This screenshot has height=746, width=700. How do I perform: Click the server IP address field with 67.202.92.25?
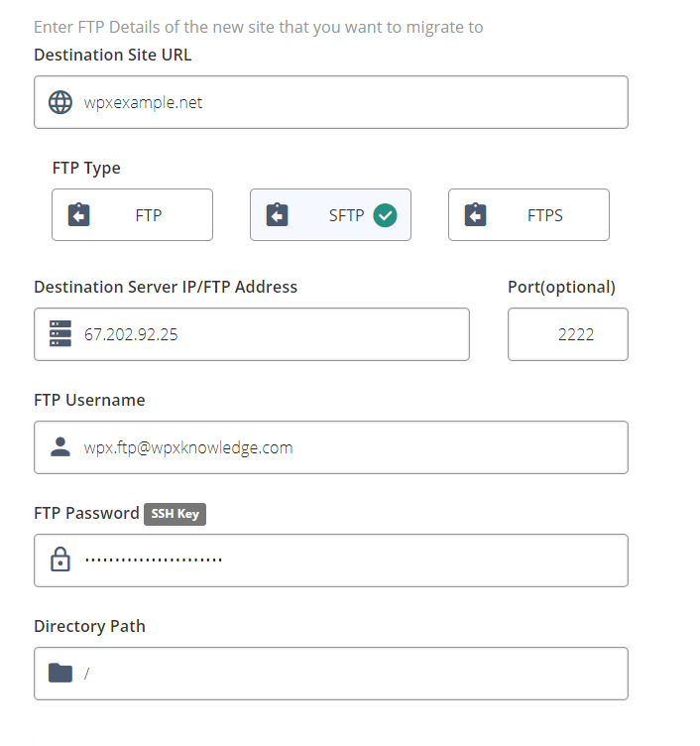[252, 334]
